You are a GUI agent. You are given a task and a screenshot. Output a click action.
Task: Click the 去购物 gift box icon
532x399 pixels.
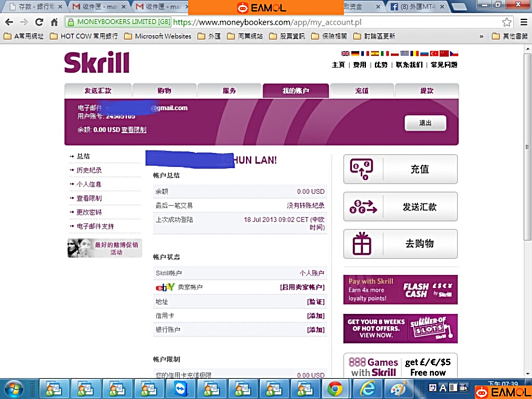click(x=362, y=244)
